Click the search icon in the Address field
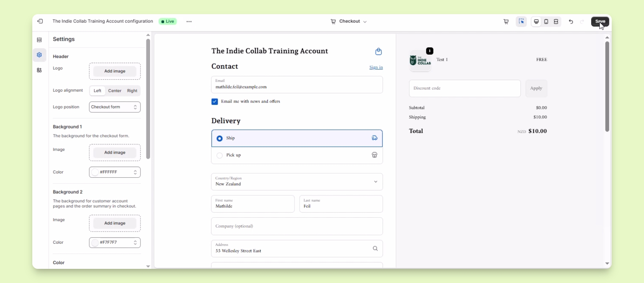 [375, 248]
